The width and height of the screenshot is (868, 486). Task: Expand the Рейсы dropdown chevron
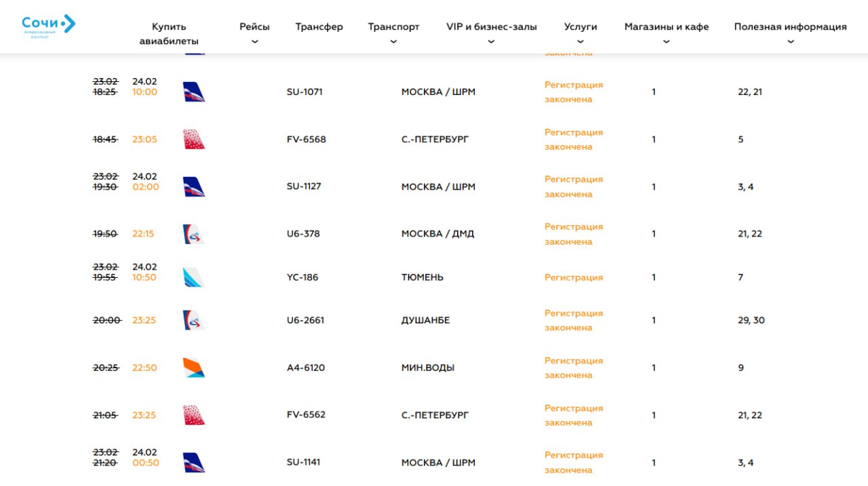(x=254, y=41)
